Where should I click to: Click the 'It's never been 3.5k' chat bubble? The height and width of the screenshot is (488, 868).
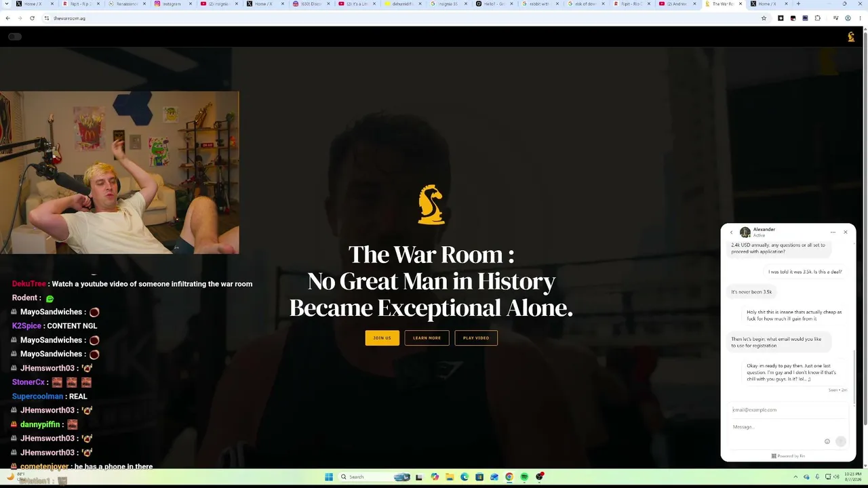click(751, 292)
